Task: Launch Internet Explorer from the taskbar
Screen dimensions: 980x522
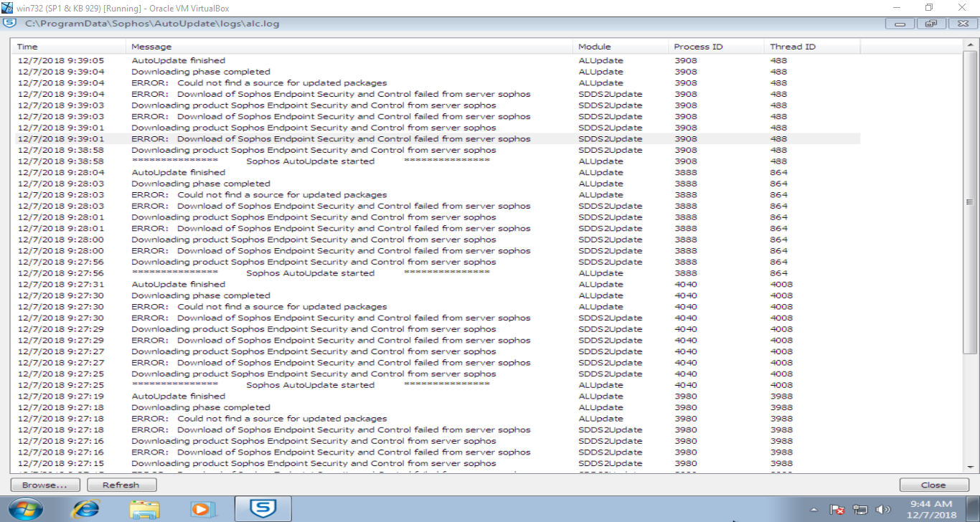Action: (86, 509)
